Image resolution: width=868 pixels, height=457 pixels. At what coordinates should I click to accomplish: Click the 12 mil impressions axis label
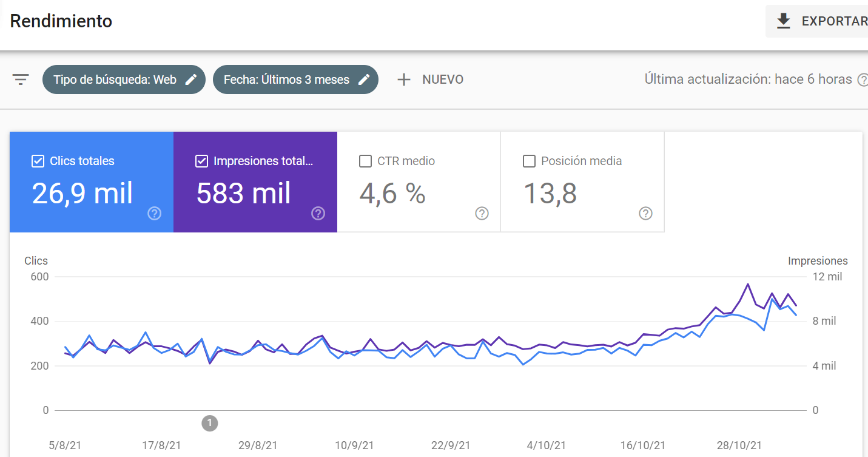pos(827,277)
